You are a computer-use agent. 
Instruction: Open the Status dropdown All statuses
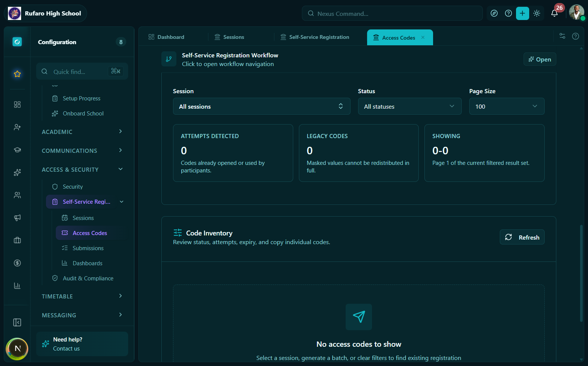coord(410,106)
